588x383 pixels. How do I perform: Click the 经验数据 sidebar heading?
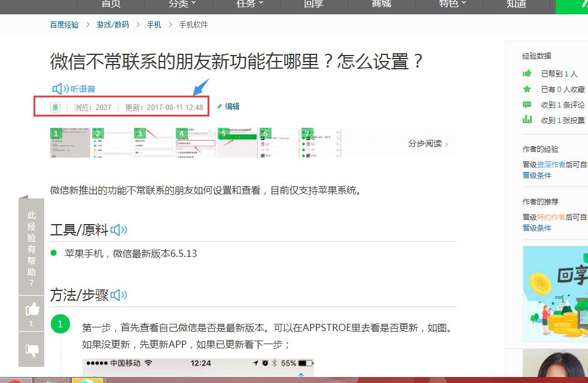click(x=537, y=56)
